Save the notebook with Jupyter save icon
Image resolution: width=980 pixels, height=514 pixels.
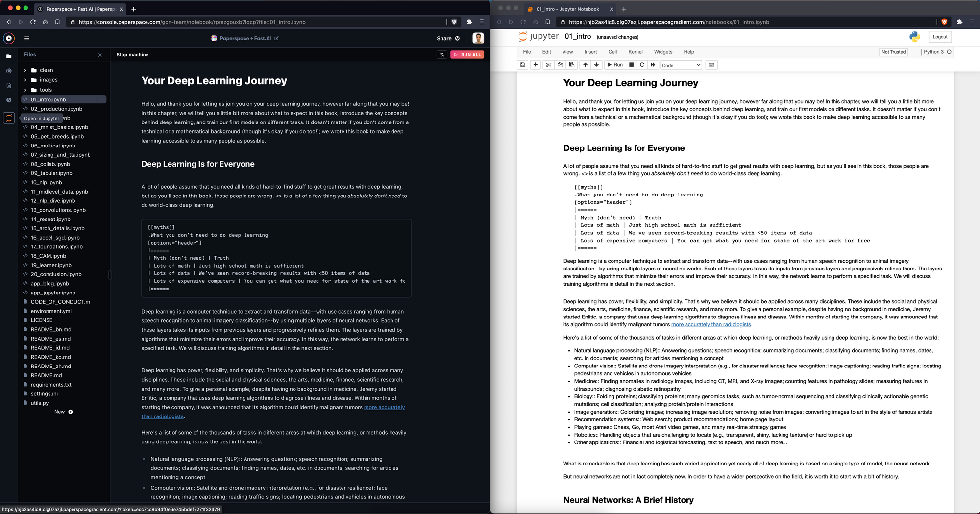click(523, 65)
